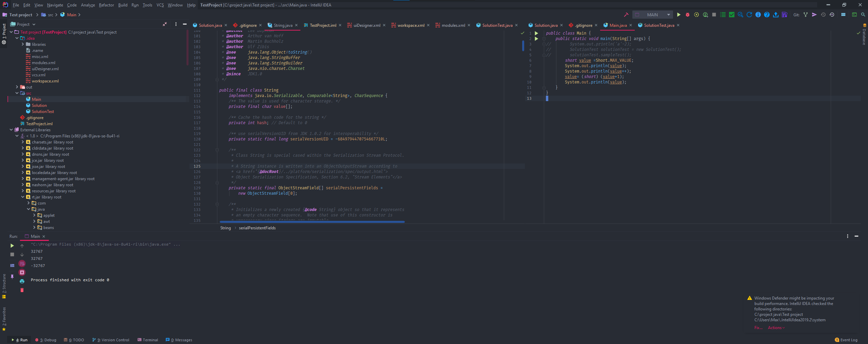Open the MAIN run configuration dropdown
This screenshot has width=868, height=344.
coord(652,15)
